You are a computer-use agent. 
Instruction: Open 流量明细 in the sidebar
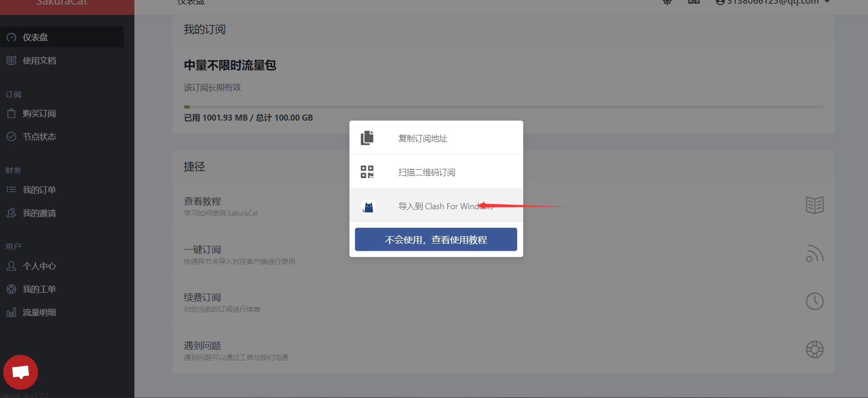pos(39,313)
